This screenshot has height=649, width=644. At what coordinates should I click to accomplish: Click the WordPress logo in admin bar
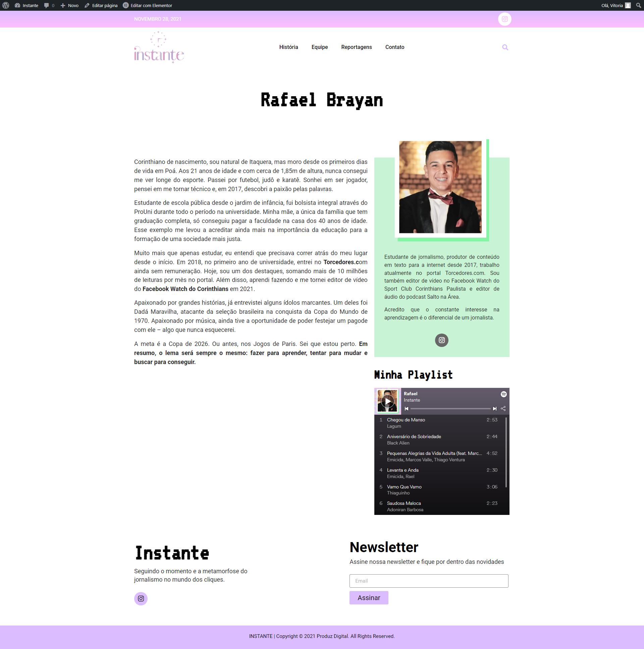[x=6, y=5]
